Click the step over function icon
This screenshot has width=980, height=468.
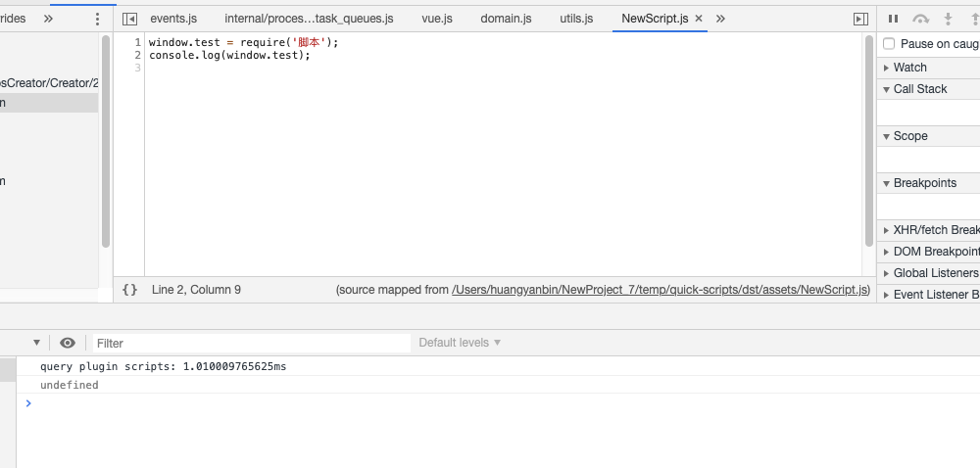click(x=920, y=19)
